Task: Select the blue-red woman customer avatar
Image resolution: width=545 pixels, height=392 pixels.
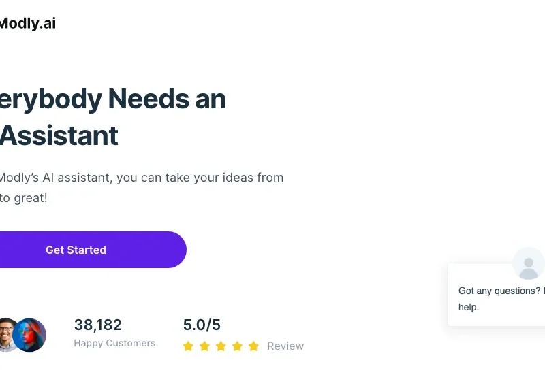Action: pyautogui.click(x=29, y=335)
